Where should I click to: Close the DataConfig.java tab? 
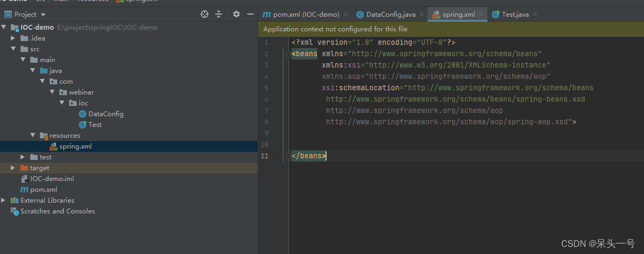pos(422,15)
